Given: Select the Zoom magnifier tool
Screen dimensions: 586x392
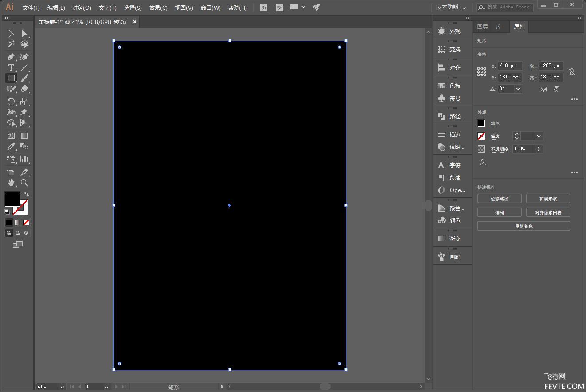Looking at the screenshot, I should 25,183.
